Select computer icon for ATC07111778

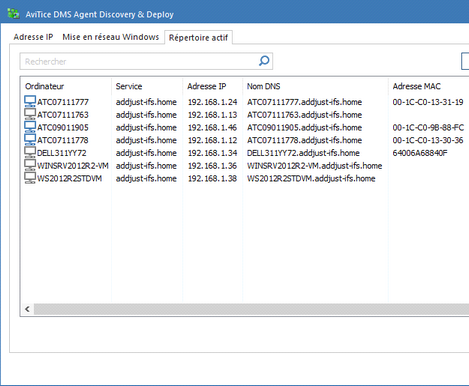click(x=30, y=139)
